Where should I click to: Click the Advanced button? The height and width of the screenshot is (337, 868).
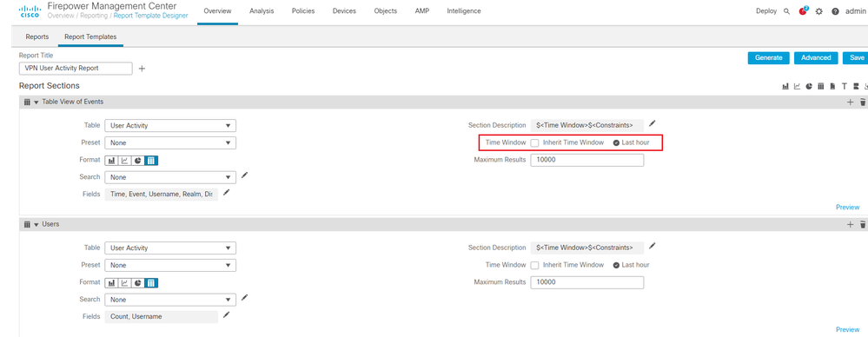816,57
